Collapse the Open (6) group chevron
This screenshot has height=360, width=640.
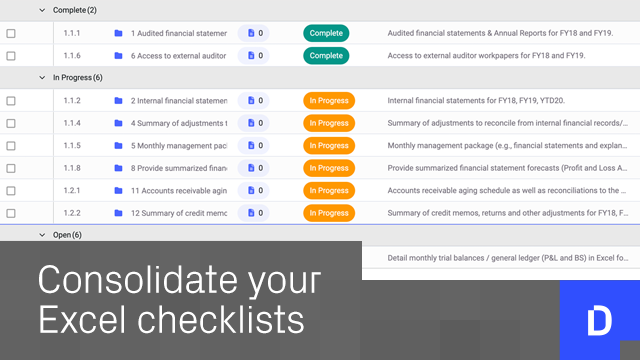(x=42, y=235)
